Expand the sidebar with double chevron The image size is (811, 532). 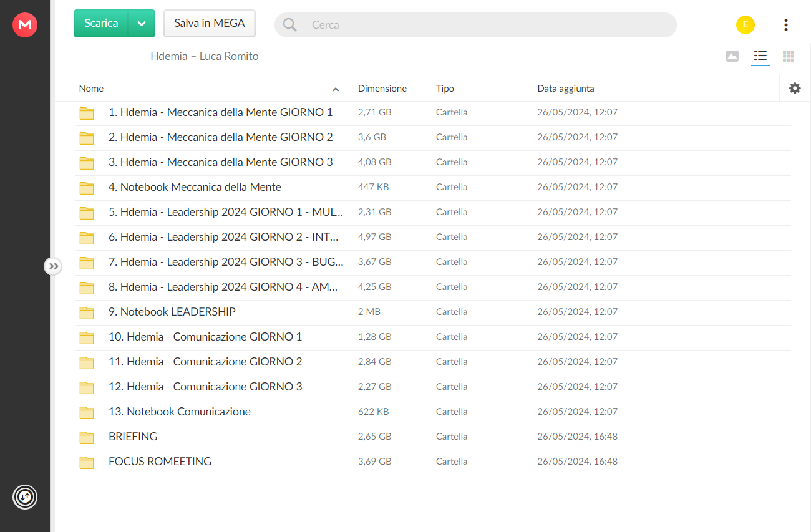[54, 266]
